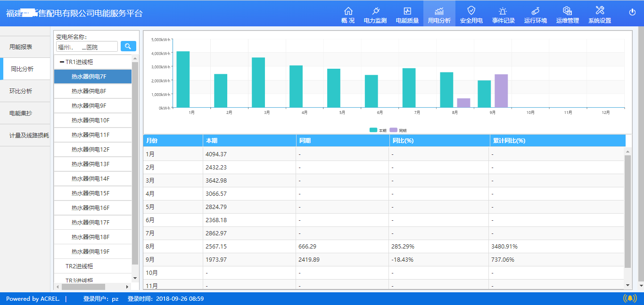Click the tree panel scroll down arrow
The image size is (644, 305).
point(135,278)
